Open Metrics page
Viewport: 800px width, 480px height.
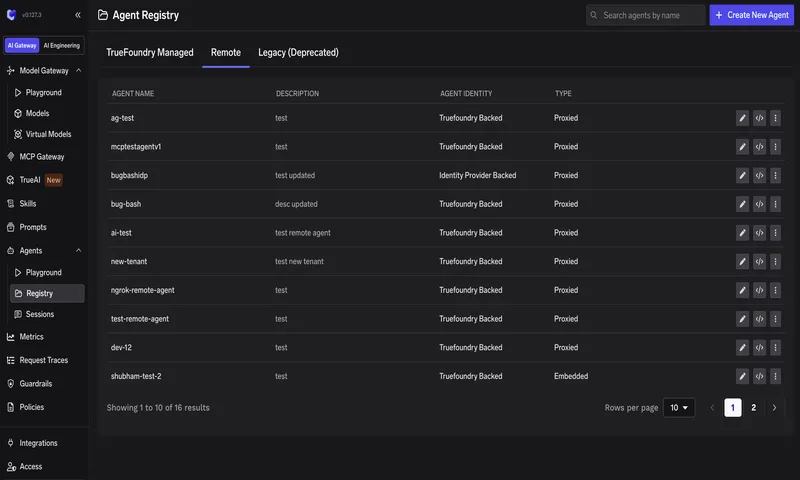pyautogui.click(x=31, y=337)
